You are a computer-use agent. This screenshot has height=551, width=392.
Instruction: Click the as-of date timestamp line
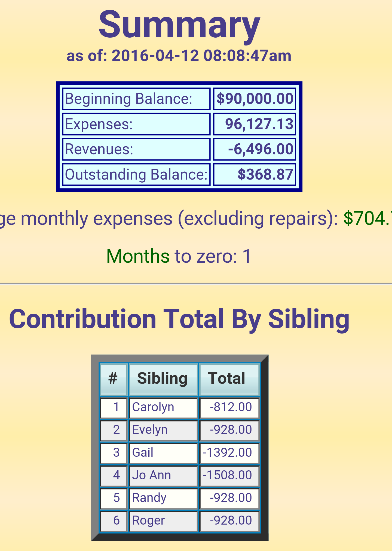click(x=179, y=56)
